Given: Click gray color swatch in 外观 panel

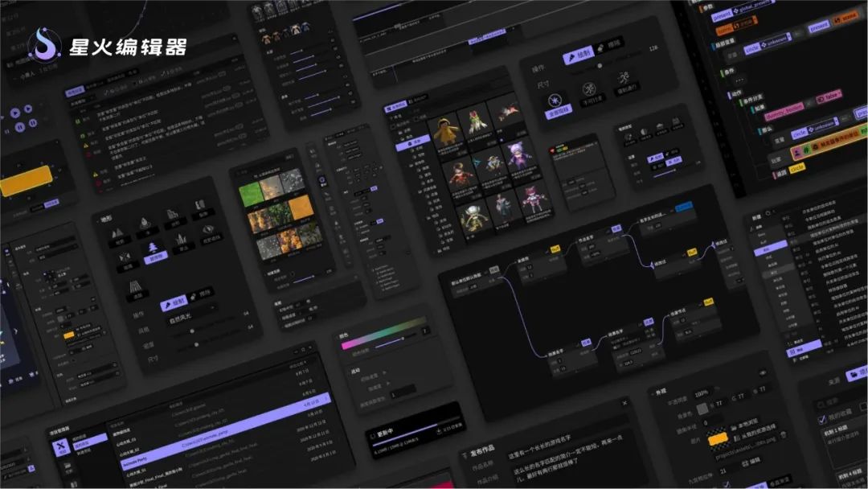Looking at the screenshot, I should (x=702, y=409).
